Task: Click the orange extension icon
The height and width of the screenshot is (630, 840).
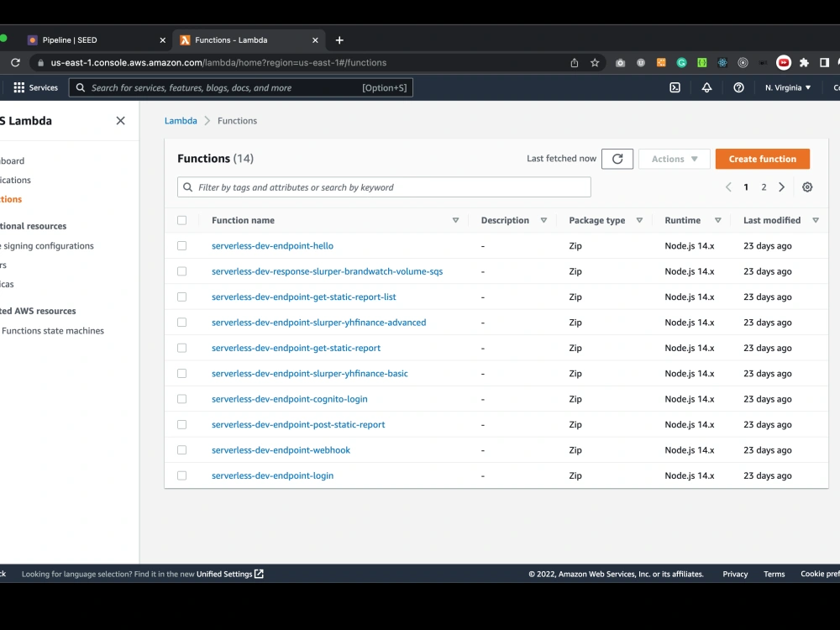Action: (x=661, y=63)
